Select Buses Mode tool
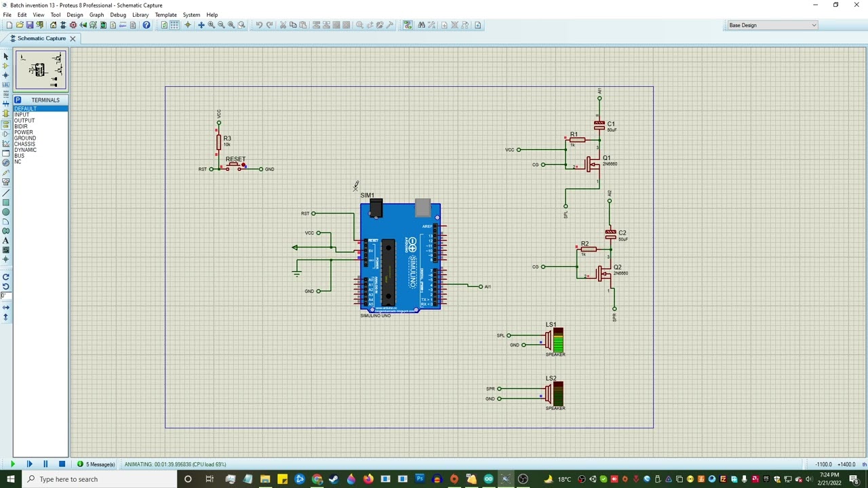The height and width of the screenshot is (488, 868). pyautogui.click(x=6, y=104)
